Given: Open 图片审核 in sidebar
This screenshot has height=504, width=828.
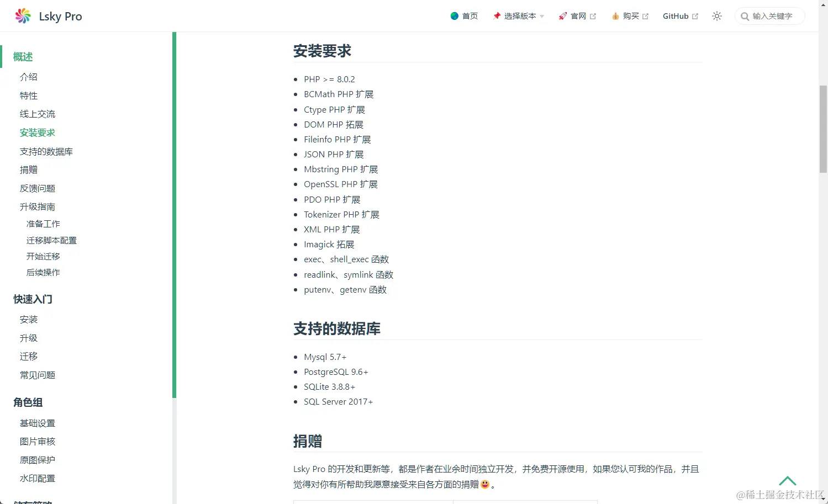Looking at the screenshot, I should click(38, 441).
